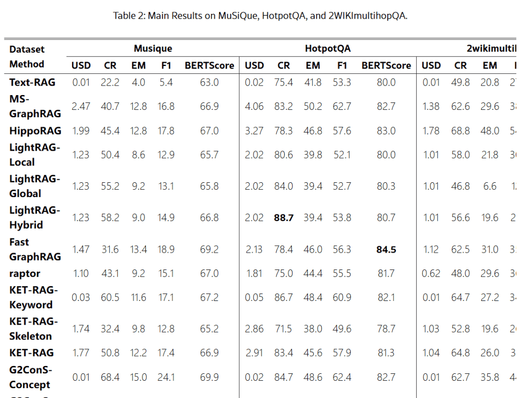Select the Text-RAG row label
Viewport: 532px width, 398px height.
32,82
